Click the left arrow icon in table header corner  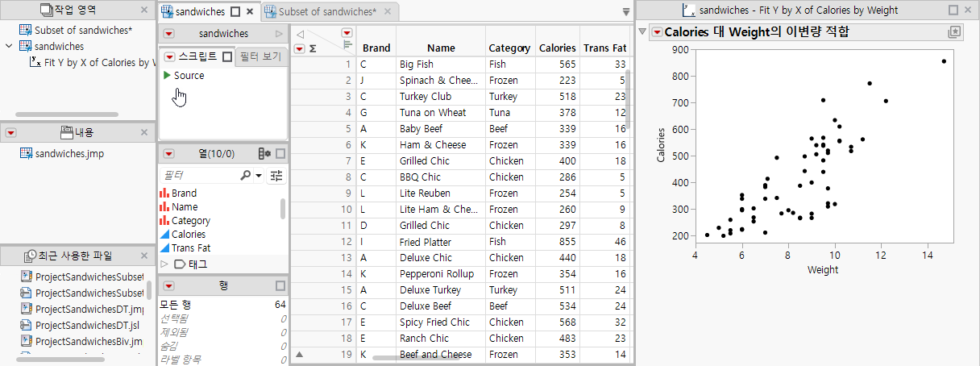[301, 35]
